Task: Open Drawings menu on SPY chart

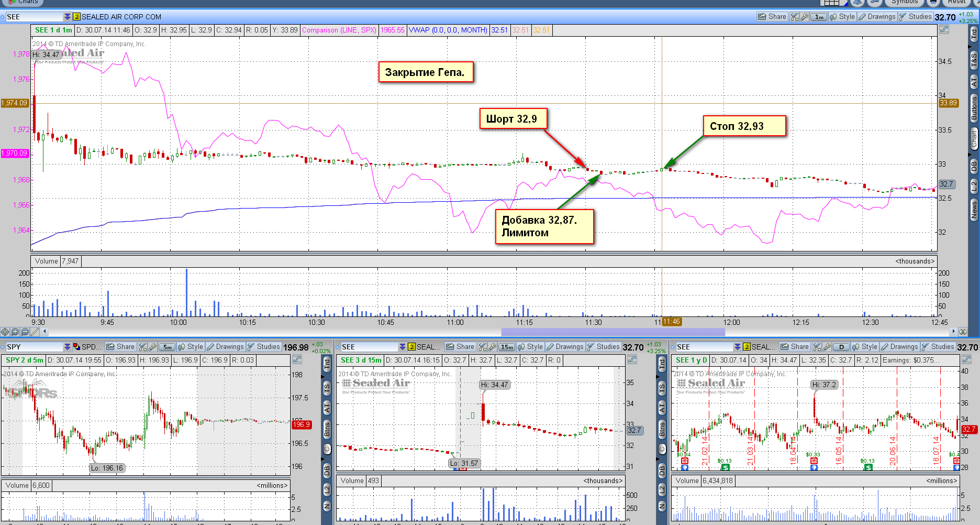Action: tap(225, 347)
